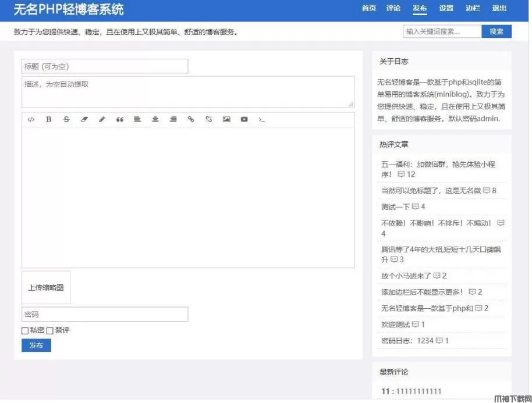Apply bold formatting in the editor
This screenshot has height=403, width=532.
[49, 119]
